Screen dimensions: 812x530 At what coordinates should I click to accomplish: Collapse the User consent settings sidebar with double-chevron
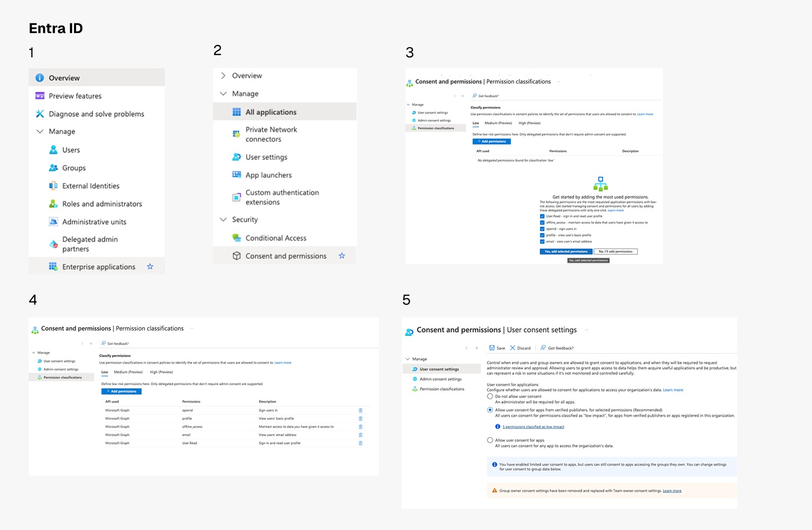[477, 348]
